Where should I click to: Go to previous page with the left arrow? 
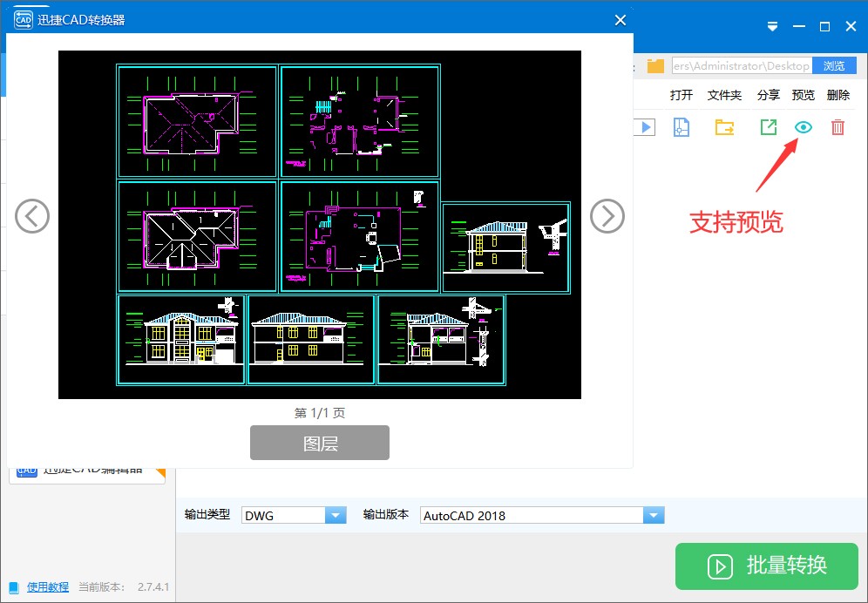tap(32, 216)
